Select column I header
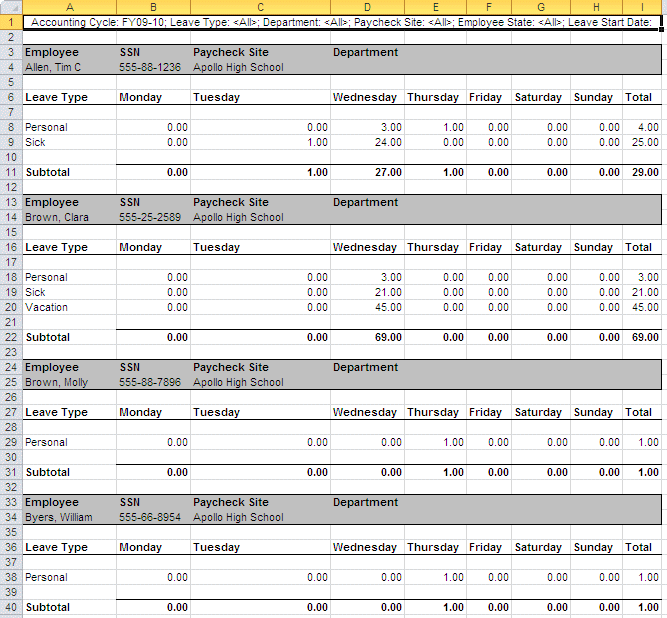This screenshot has width=667, height=618. [642, 7]
